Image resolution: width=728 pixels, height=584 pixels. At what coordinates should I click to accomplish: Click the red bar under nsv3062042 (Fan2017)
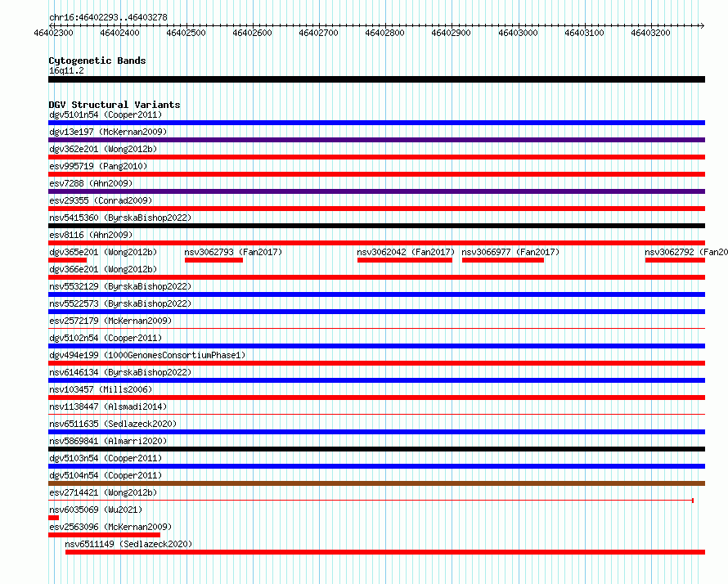pyautogui.click(x=405, y=260)
